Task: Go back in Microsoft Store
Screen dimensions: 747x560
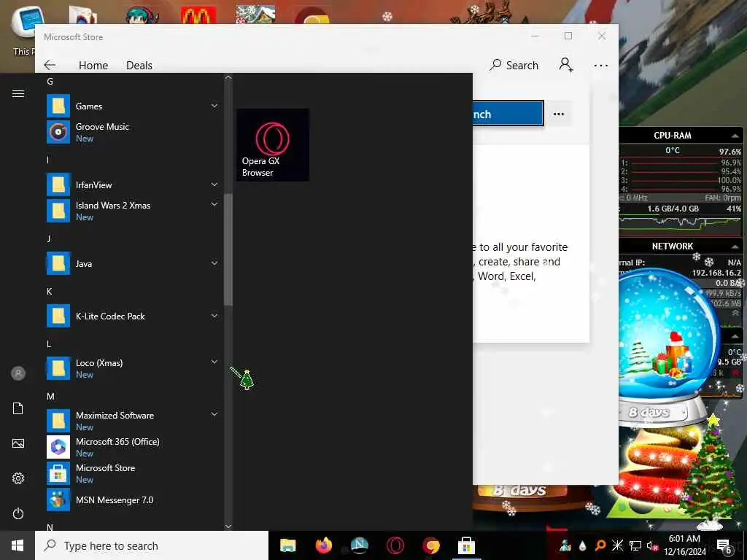Action: 50,65
